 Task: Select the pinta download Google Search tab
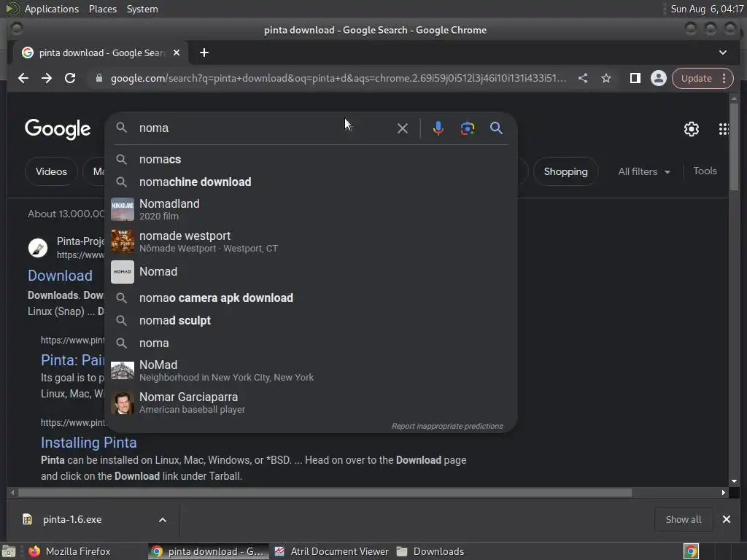pos(100,52)
